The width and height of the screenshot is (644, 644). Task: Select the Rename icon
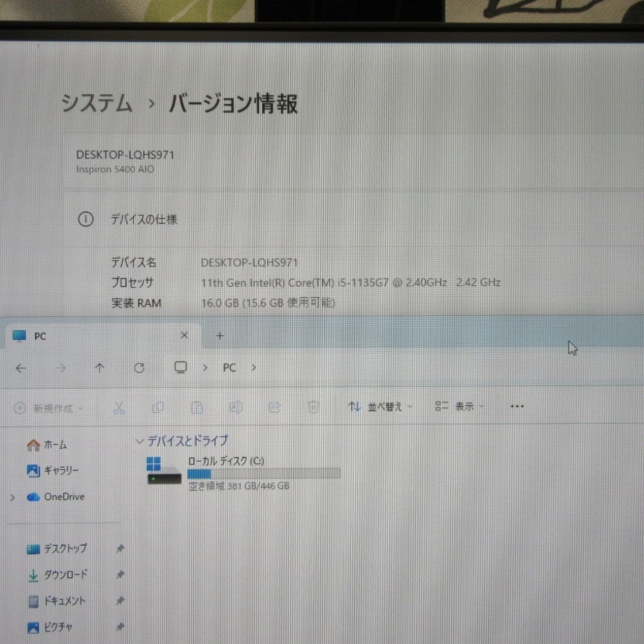pos(236,407)
